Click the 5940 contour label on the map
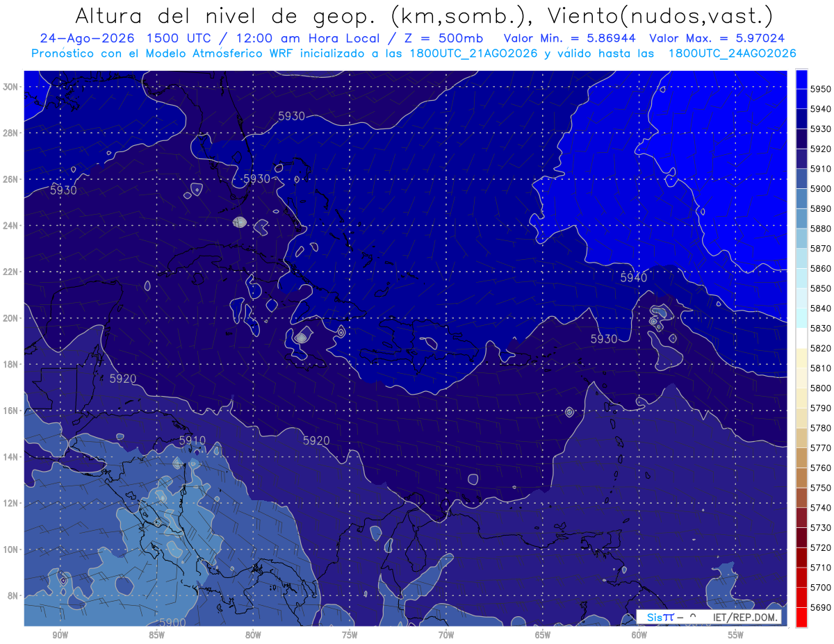This screenshot has width=834, height=644. coord(633,278)
